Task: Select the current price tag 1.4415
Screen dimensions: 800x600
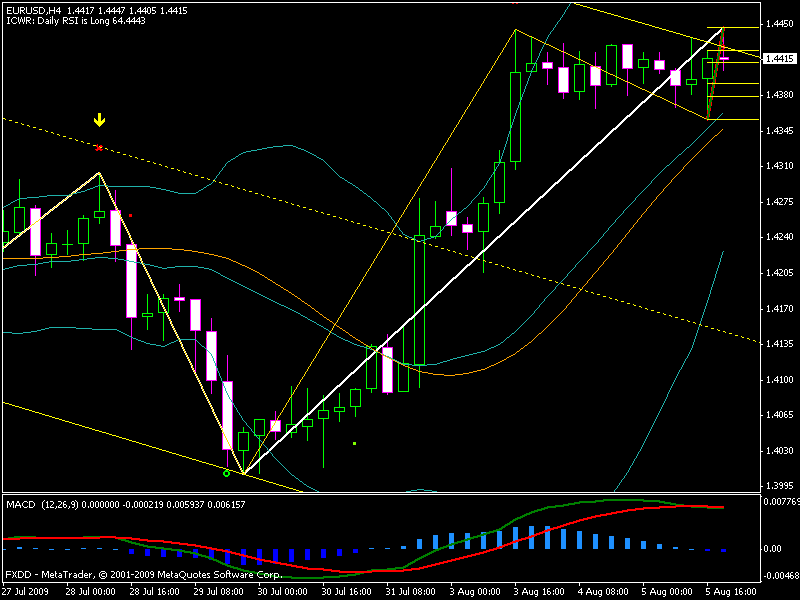Action: (778, 59)
